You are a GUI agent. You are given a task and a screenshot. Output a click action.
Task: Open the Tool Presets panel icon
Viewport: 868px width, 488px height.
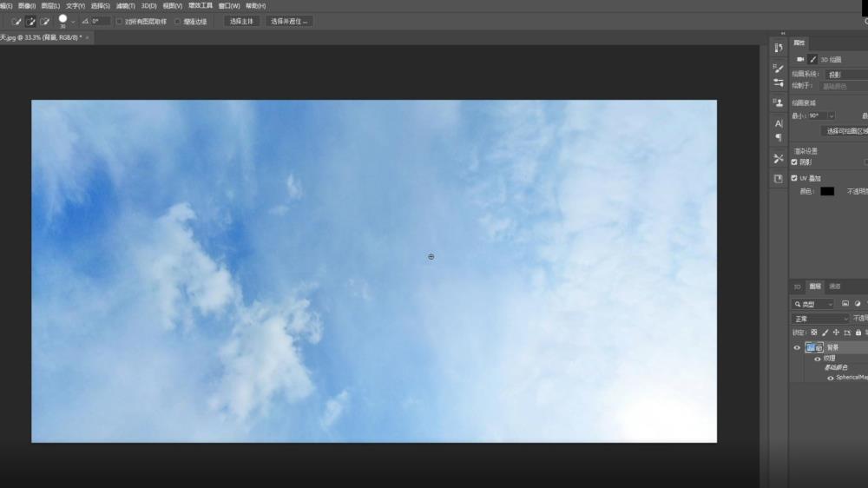click(x=779, y=158)
